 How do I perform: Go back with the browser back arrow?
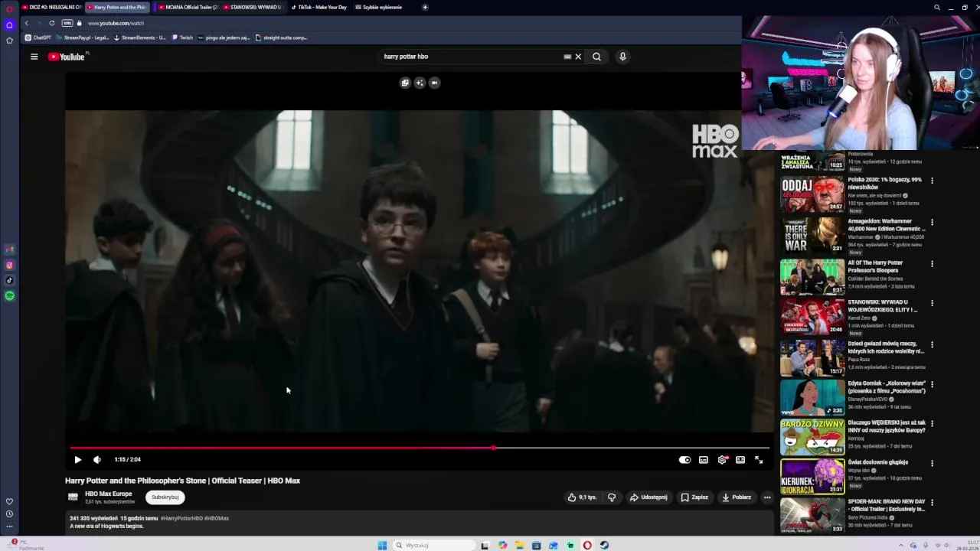(27, 23)
